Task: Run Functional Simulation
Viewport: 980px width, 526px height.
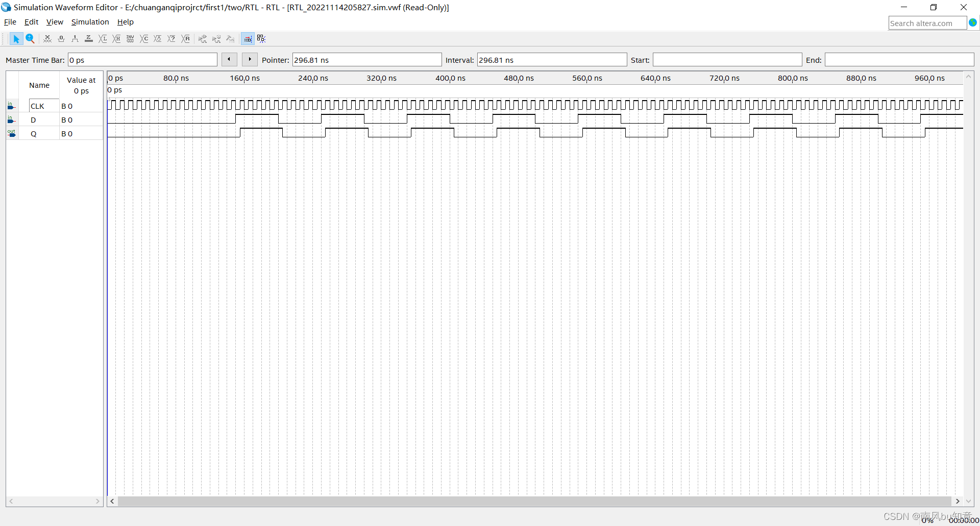Action: 203,39
